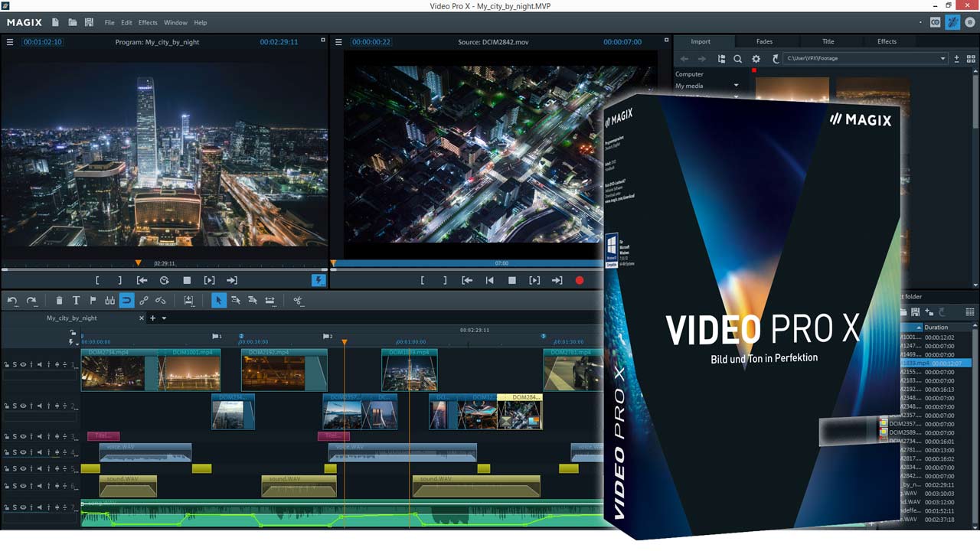The width and height of the screenshot is (980, 551).
Task: Save project using the floppy disk icon
Action: pos(89,22)
